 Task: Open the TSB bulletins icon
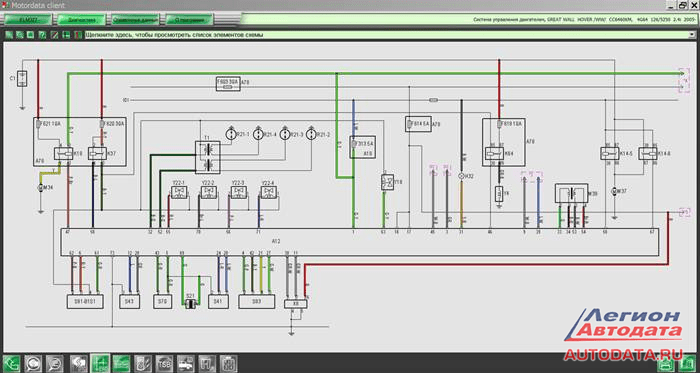(x=164, y=362)
